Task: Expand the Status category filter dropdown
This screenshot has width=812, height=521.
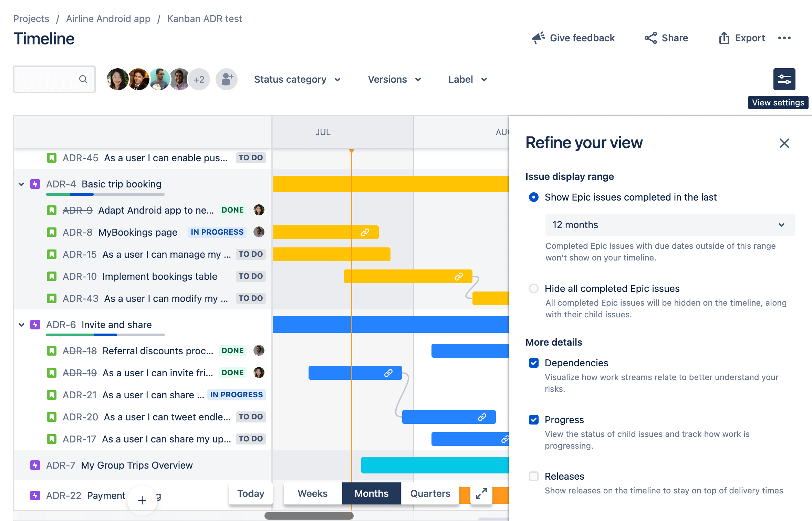Action: [296, 79]
